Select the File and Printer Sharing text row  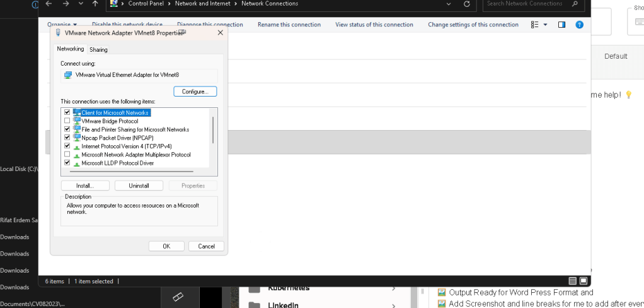[135, 129]
